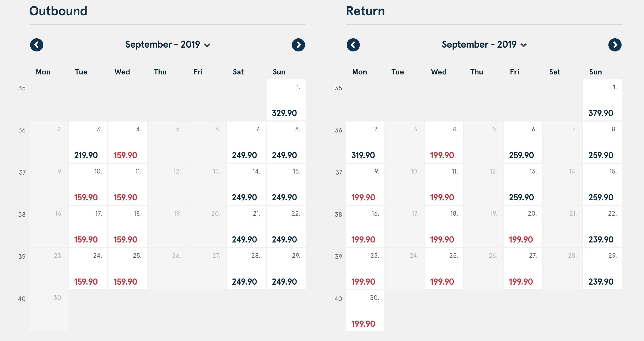Screen dimensions: 644x341
Task: Select Outbound September 10 low fare
Action: 88,184
